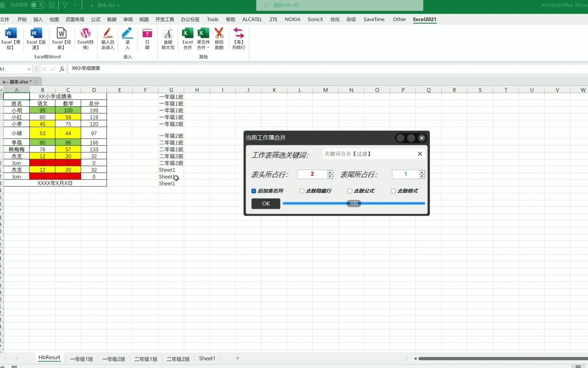Open the 审阅 menu tab
Screen dimensions: 588x368
click(128, 19)
